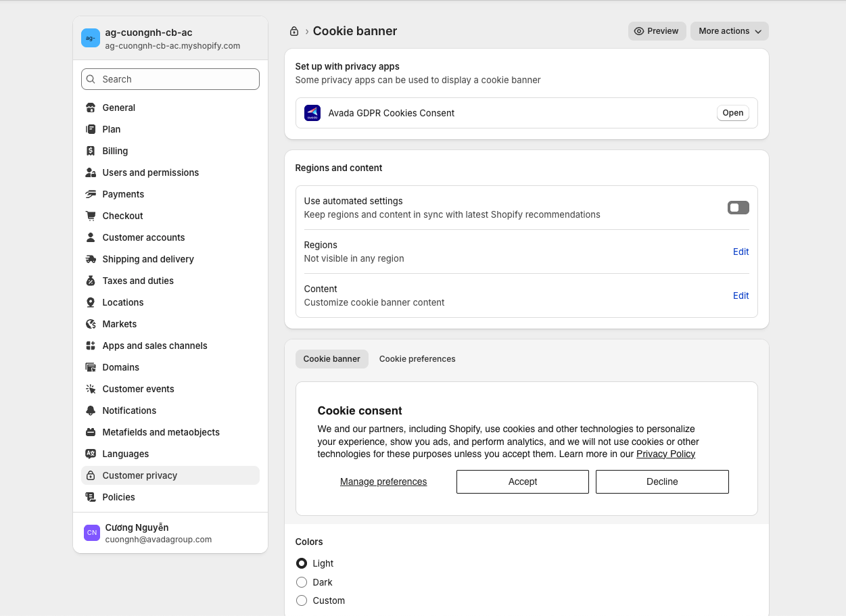846x616 pixels.
Task: Choose the Light color radio button
Action: pos(302,563)
